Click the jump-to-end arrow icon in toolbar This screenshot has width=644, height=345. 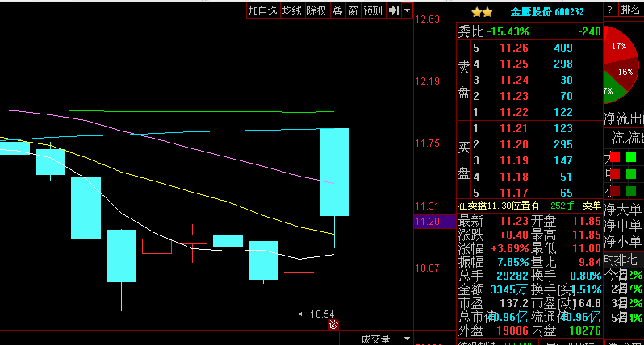click(393, 10)
